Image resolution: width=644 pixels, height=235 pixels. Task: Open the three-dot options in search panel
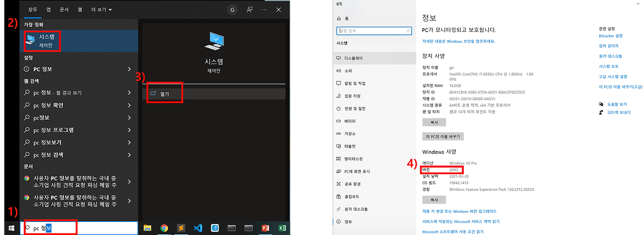pyautogui.click(x=264, y=10)
